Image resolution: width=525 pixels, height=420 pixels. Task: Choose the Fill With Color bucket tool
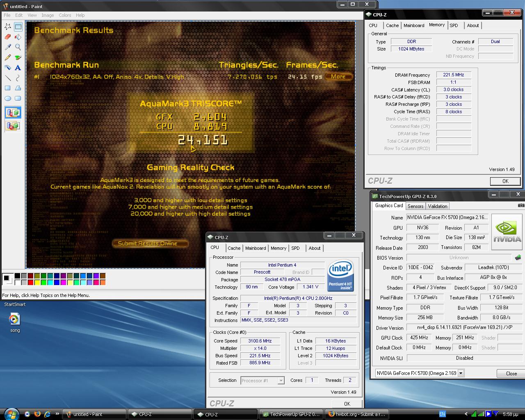coord(18,37)
